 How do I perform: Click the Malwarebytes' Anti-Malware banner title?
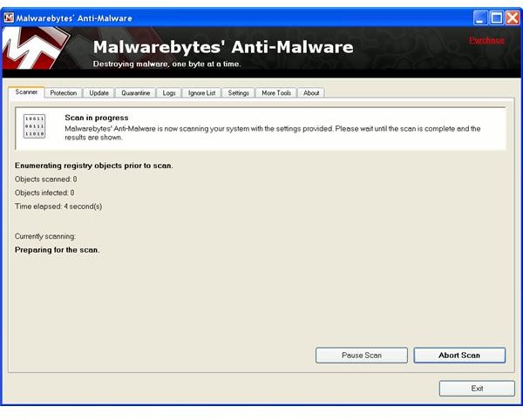pos(223,47)
